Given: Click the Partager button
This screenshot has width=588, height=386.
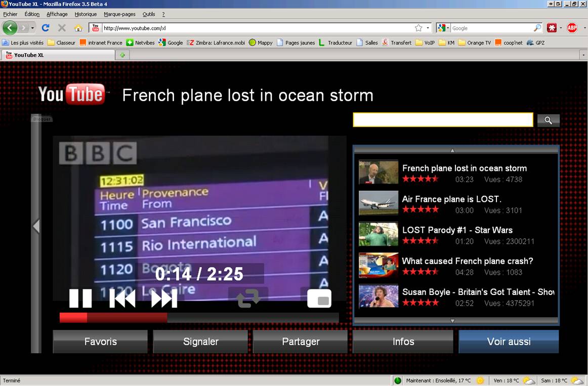Looking at the screenshot, I should [x=301, y=341].
